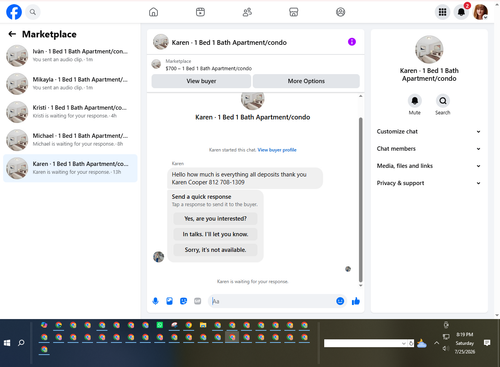Image resolution: width=500 pixels, height=367 pixels.
Task: Open the Windows taskbar search icon
Action: pyautogui.click(x=21, y=343)
